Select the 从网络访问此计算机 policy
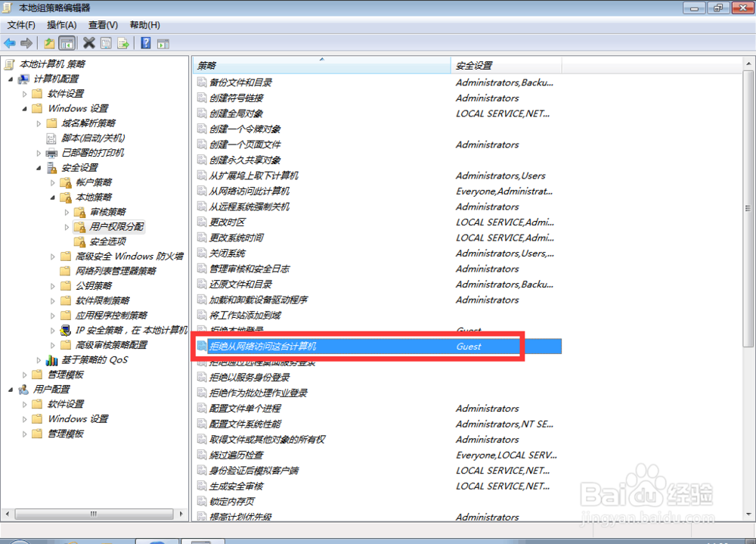 tap(249, 191)
